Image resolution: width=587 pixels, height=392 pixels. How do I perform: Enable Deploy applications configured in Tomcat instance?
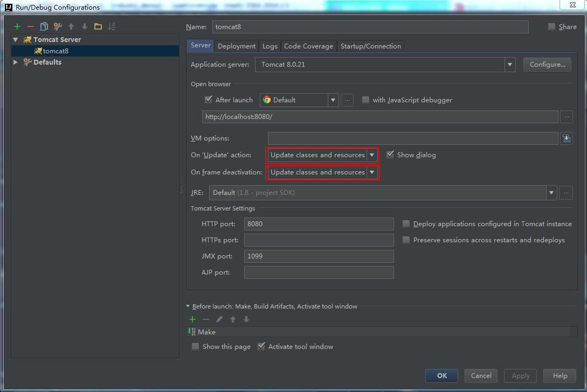pos(406,223)
